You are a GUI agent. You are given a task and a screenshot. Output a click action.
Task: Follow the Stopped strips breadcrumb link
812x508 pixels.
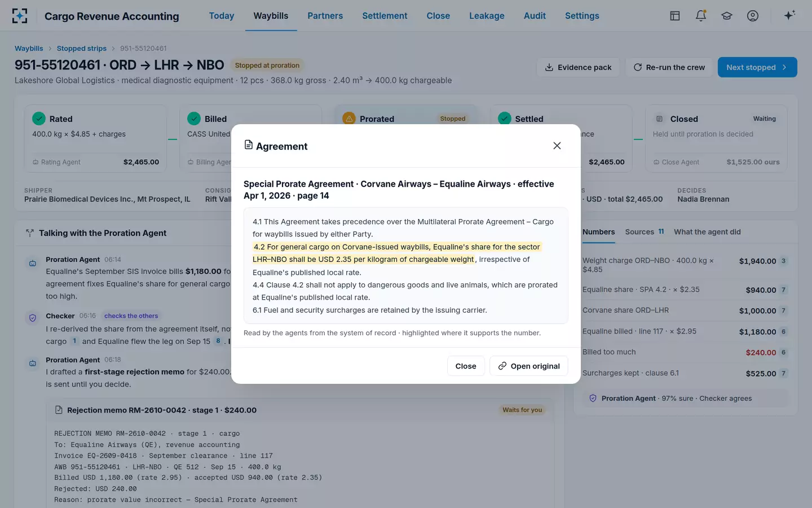point(82,49)
